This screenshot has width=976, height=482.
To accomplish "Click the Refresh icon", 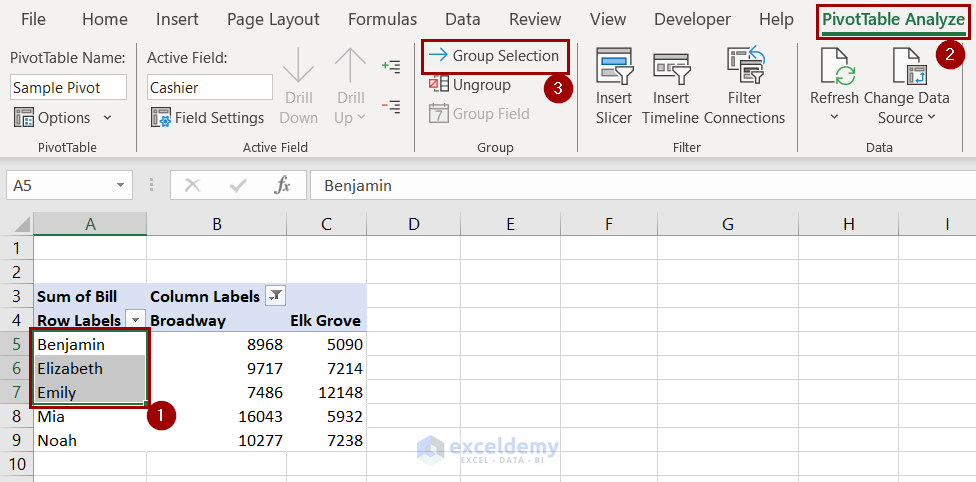I will pyautogui.click(x=834, y=68).
